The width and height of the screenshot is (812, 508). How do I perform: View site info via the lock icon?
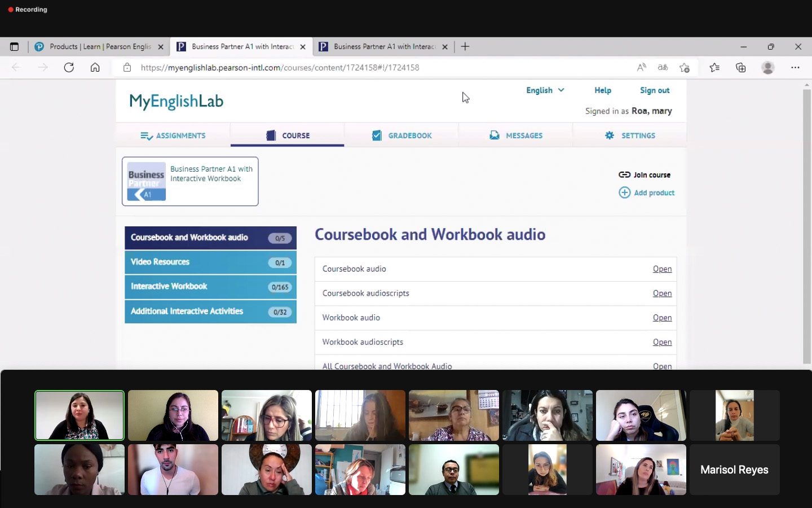click(x=127, y=67)
